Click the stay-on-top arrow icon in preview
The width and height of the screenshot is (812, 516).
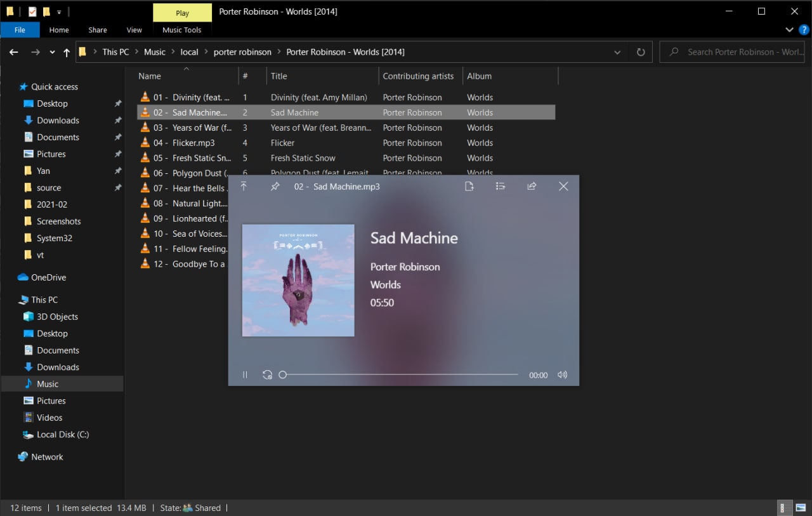point(244,187)
